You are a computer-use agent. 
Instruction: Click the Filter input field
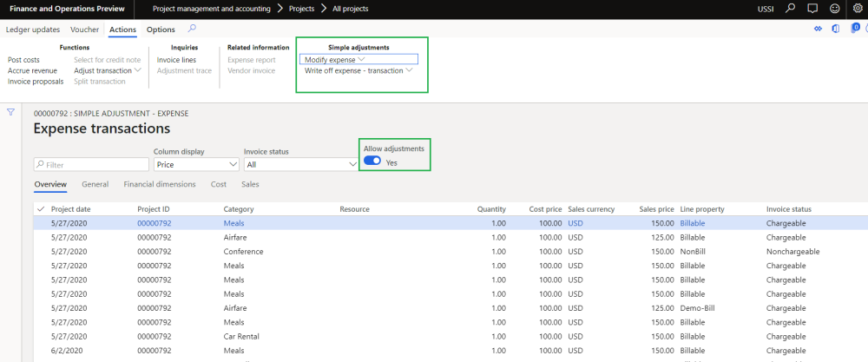pyautogui.click(x=91, y=164)
